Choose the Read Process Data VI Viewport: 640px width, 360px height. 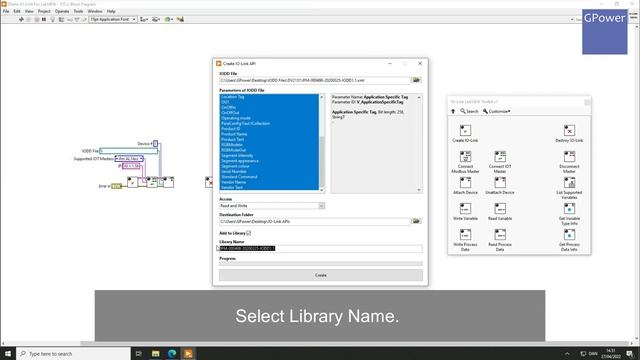[x=500, y=235]
